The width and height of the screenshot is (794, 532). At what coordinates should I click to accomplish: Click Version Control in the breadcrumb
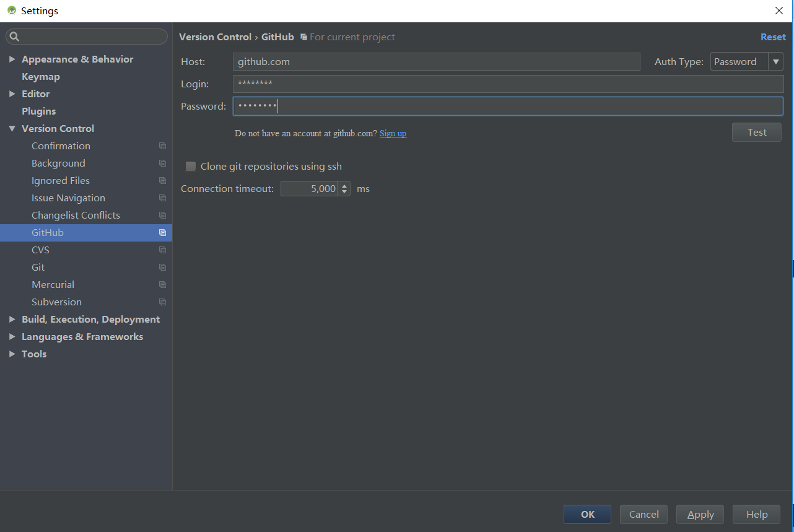coord(215,37)
